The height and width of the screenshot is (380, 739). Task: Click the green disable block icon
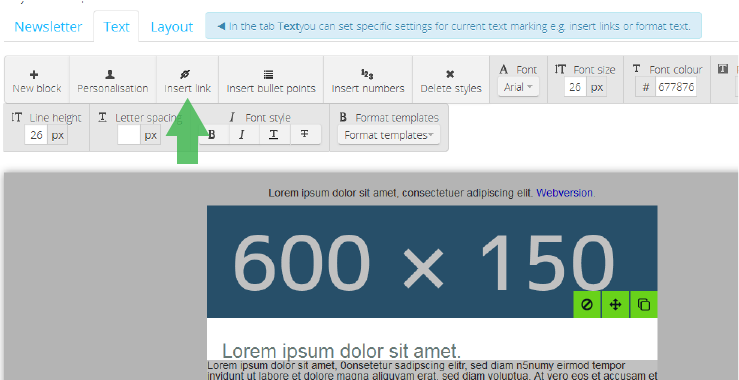[x=587, y=305]
